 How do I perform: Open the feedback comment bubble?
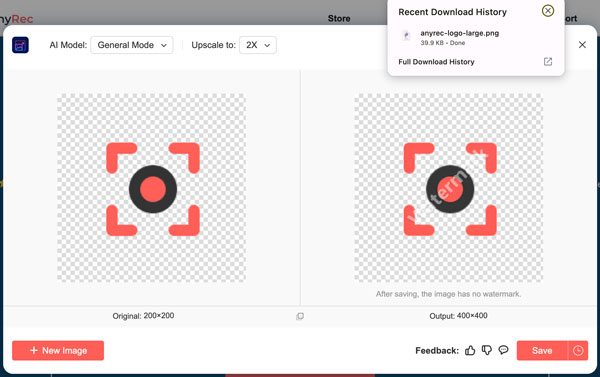[x=503, y=350]
